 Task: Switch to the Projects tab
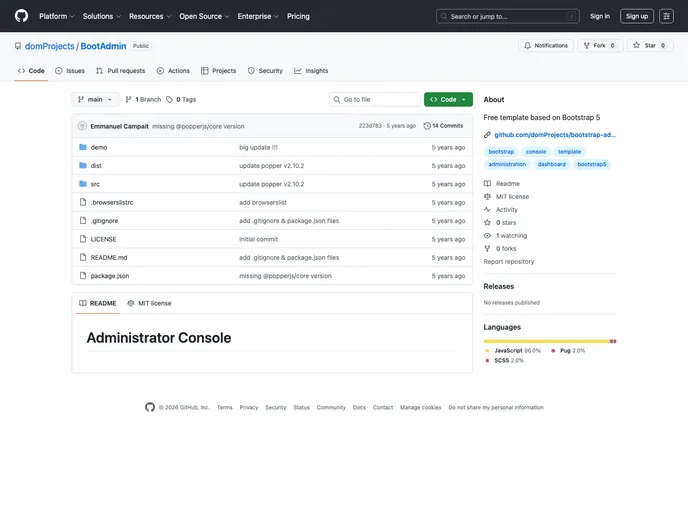point(219,71)
